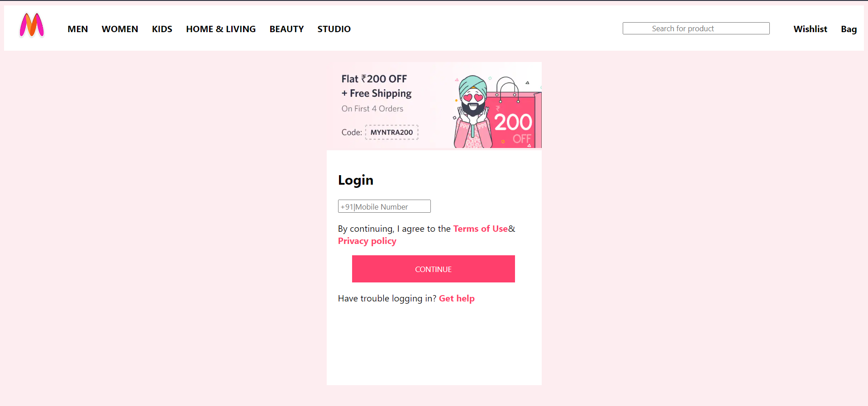Click the shopping bag graphic in the banner
This screenshot has width=868, height=406.
tap(514, 115)
